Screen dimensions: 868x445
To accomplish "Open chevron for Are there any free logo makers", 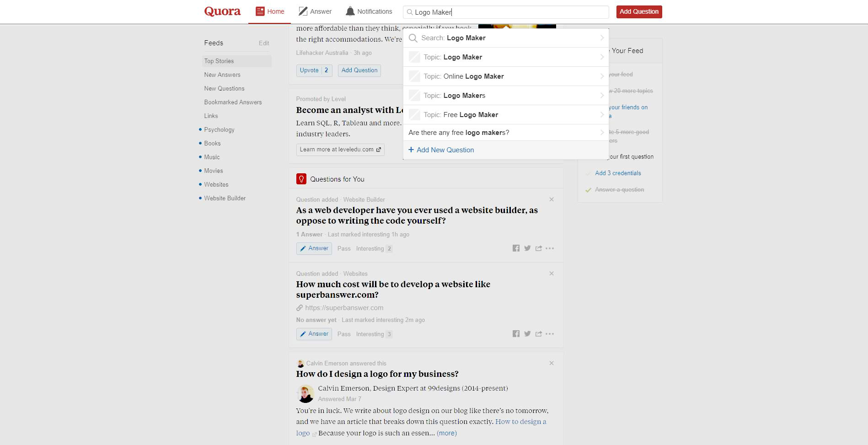I will (602, 133).
